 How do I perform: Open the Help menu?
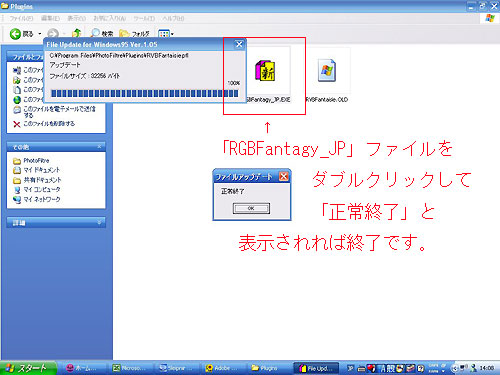click(173, 18)
